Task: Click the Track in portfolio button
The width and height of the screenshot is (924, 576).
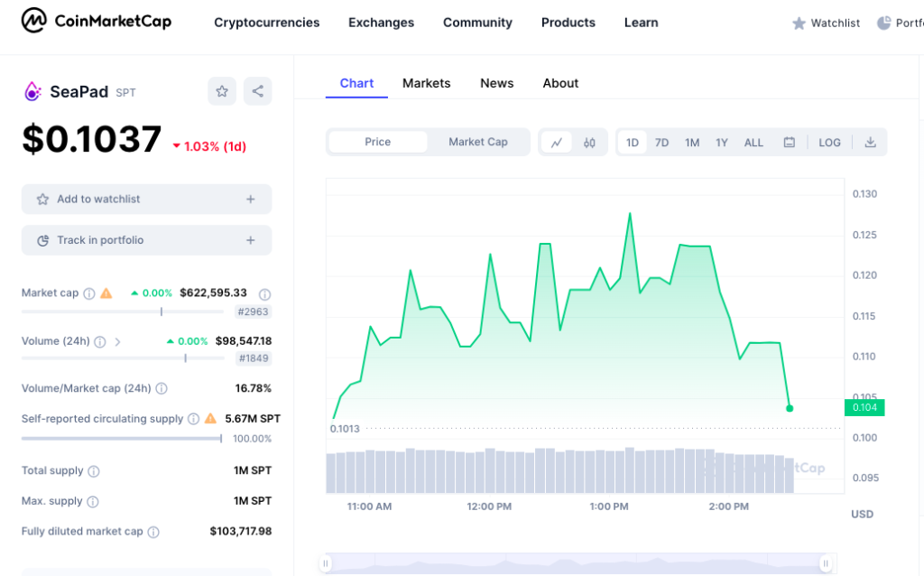Action: tap(146, 240)
